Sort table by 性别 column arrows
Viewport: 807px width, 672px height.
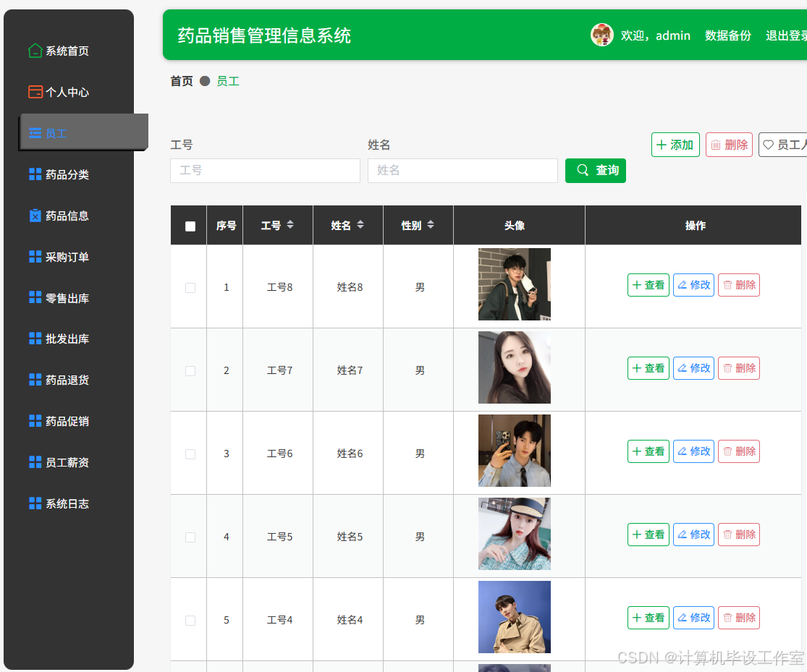pyautogui.click(x=431, y=224)
